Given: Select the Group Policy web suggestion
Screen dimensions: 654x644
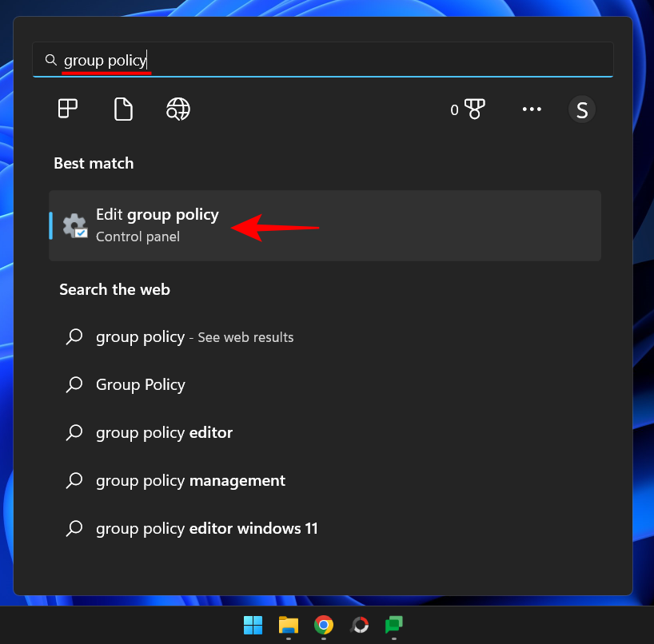Looking at the screenshot, I should pos(140,384).
